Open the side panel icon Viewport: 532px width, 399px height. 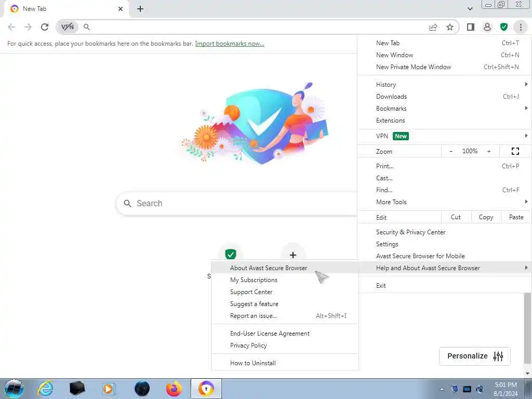pyautogui.click(x=471, y=27)
